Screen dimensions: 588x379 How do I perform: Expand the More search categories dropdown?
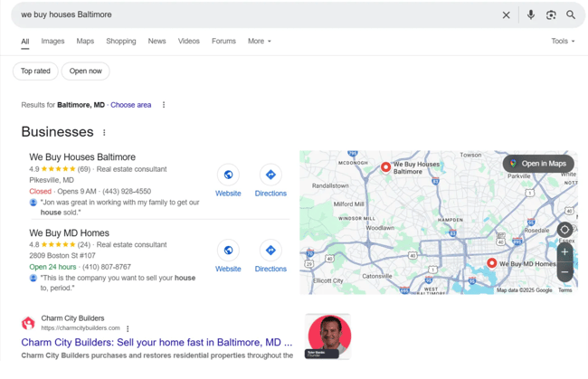click(259, 42)
